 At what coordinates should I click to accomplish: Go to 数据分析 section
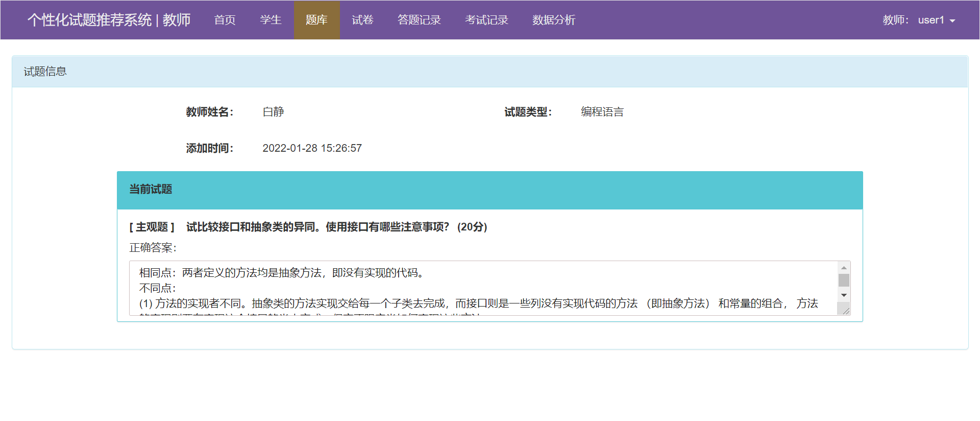point(554,20)
